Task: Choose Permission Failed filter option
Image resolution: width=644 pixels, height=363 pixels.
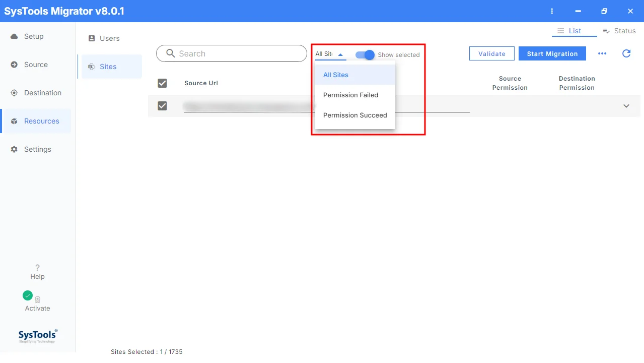Action: click(355, 95)
